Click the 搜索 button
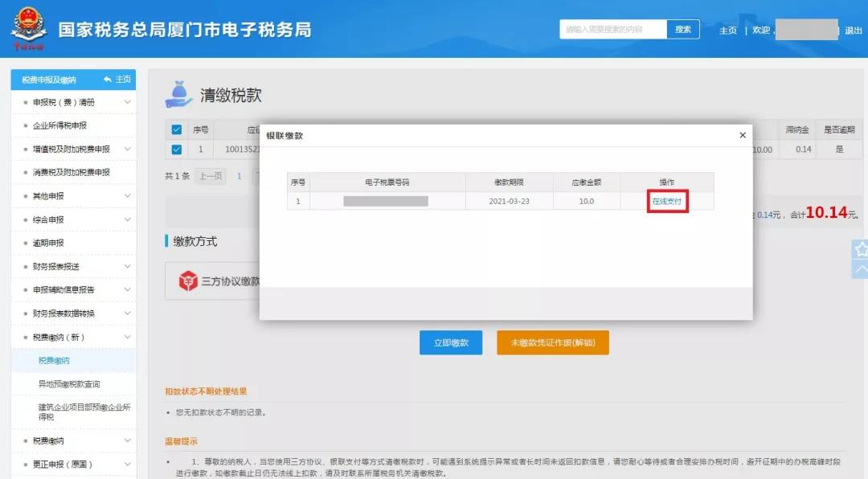This screenshot has height=479, width=868. pos(683,30)
